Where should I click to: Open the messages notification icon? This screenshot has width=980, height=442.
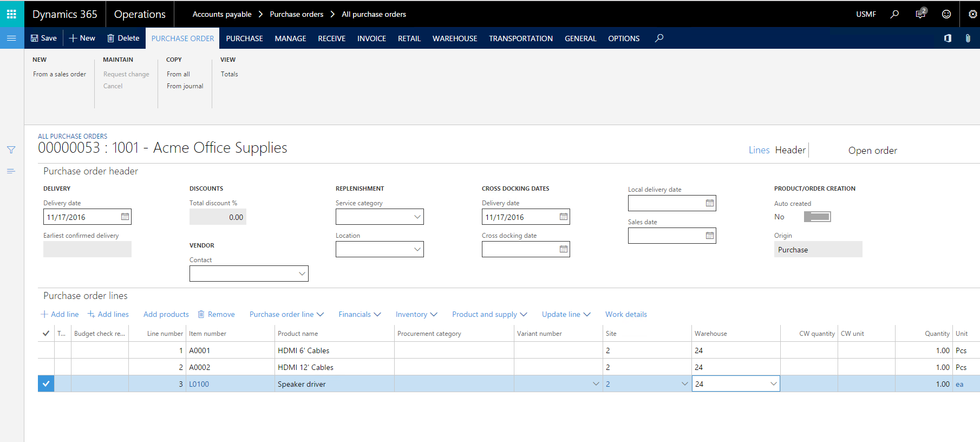click(920, 14)
